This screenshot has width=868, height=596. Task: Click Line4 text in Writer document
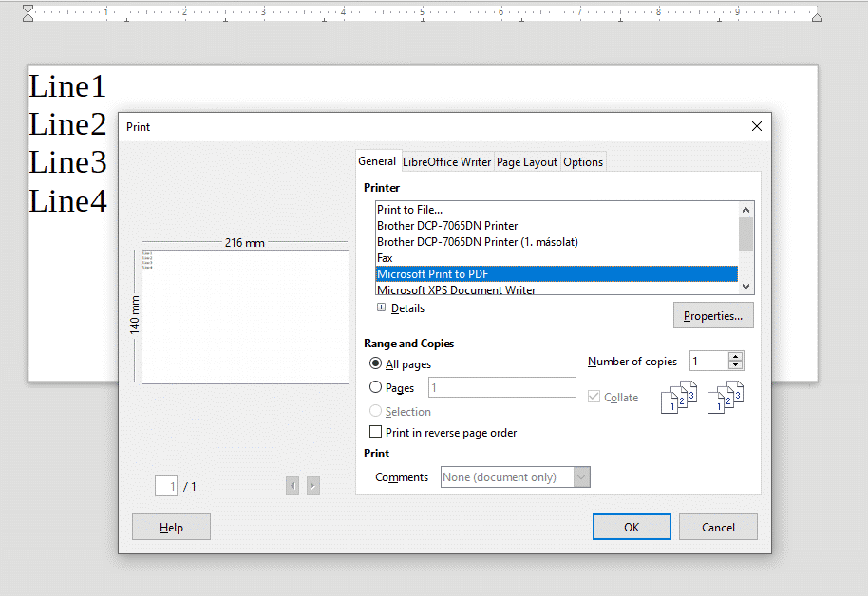click(67, 201)
